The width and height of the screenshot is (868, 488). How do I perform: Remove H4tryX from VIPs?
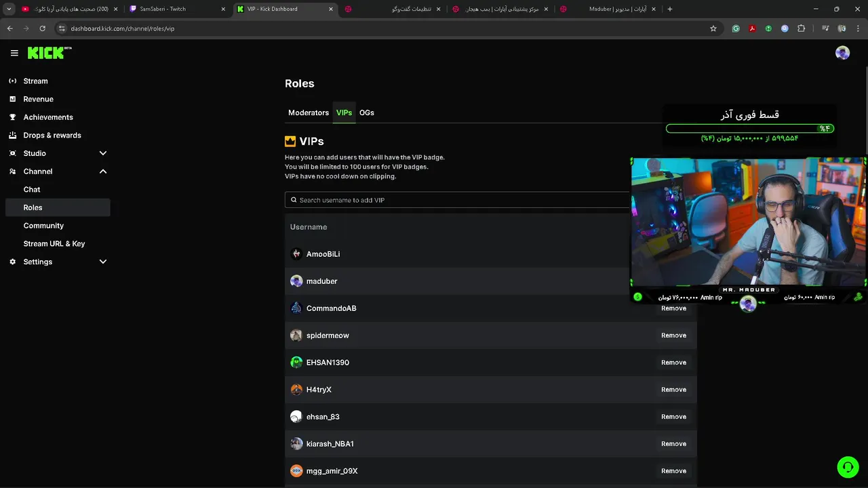point(673,390)
